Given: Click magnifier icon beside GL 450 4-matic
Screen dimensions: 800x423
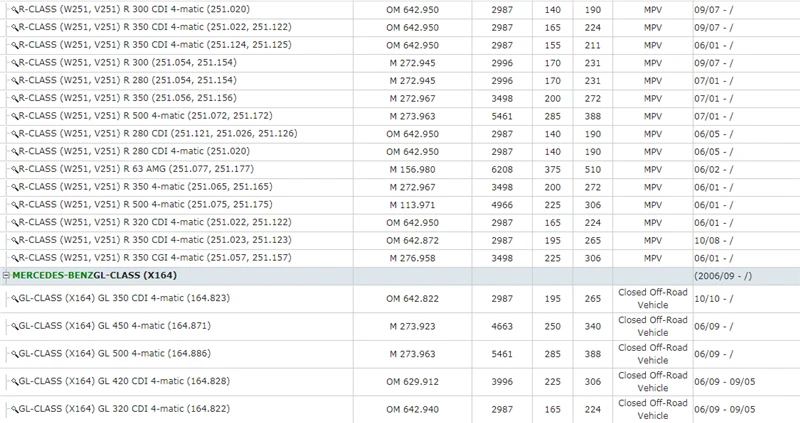Looking at the screenshot, I should (x=14, y=326).
